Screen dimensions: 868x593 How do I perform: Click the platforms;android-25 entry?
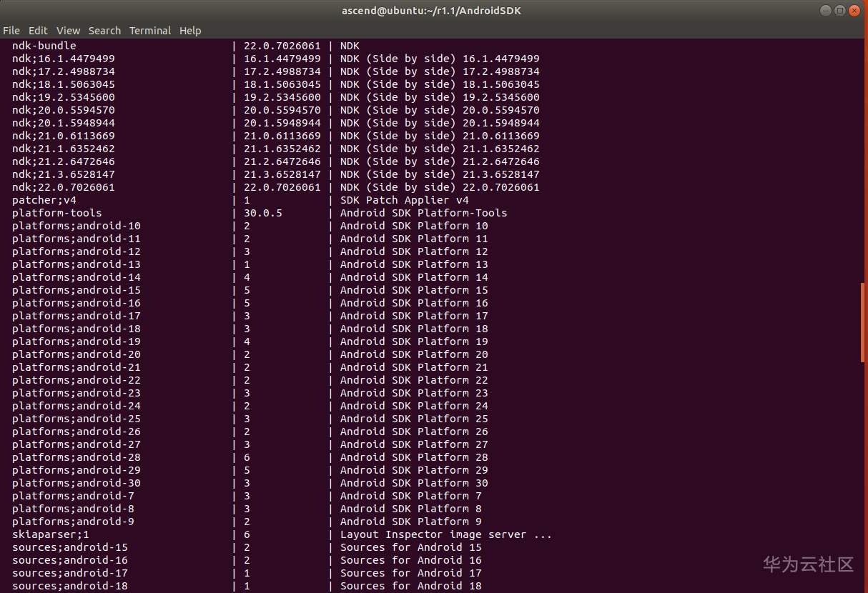click(x=77, y=419)
